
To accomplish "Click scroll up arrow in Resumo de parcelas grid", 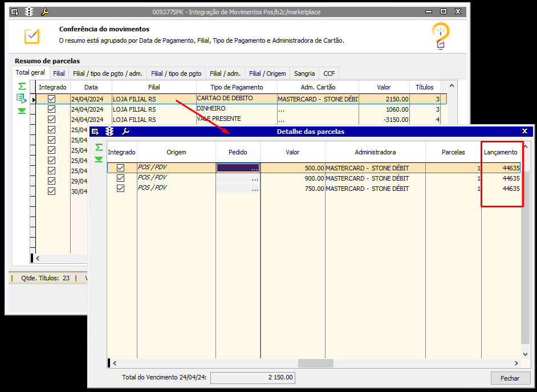I will point(451,85).
